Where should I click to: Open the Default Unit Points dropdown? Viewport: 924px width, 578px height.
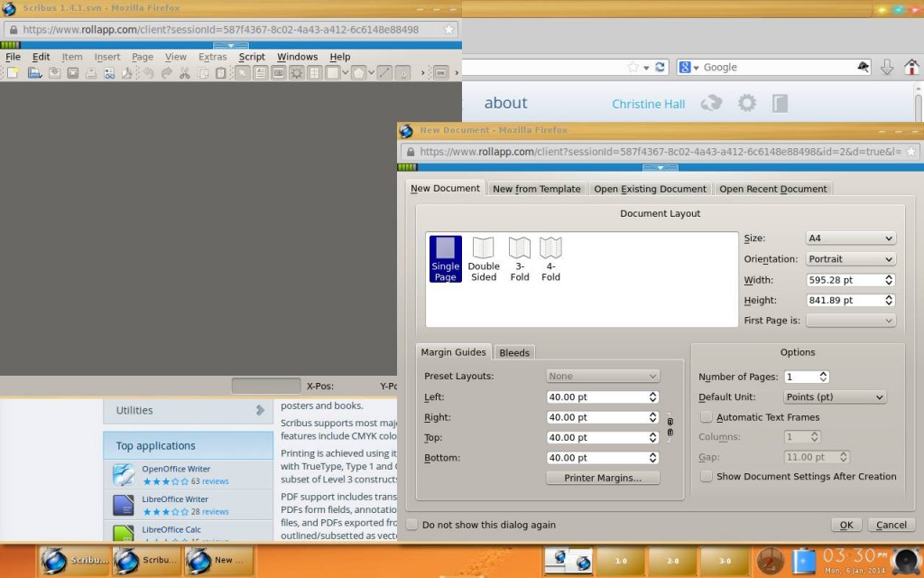[x=835, y=397]
